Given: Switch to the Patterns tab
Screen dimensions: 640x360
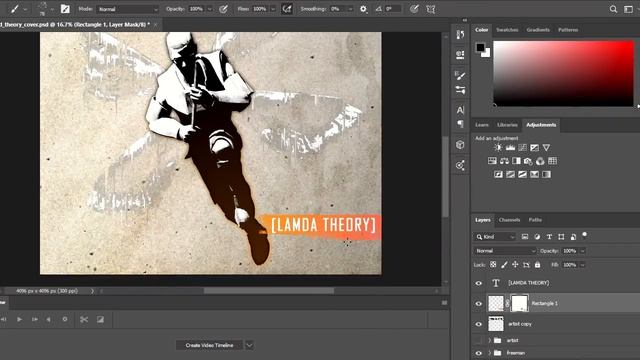Looking at the screenshot, I should click(568, 30).
